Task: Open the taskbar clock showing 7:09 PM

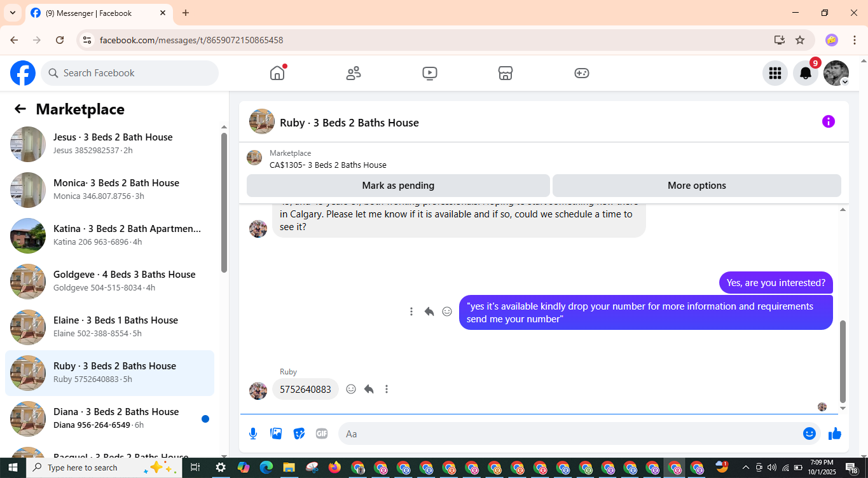Action: click(822, 468)
